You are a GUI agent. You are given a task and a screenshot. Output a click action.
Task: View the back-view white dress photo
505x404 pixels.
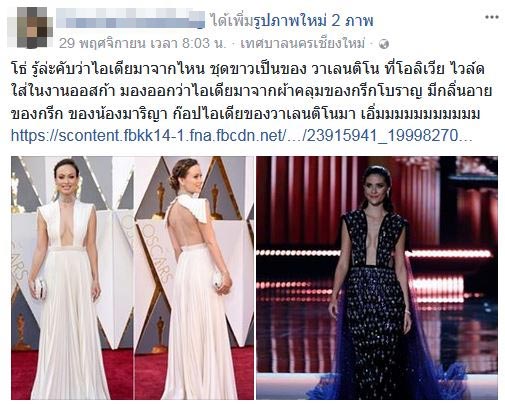pyautogui.click(x=194, y=278)
